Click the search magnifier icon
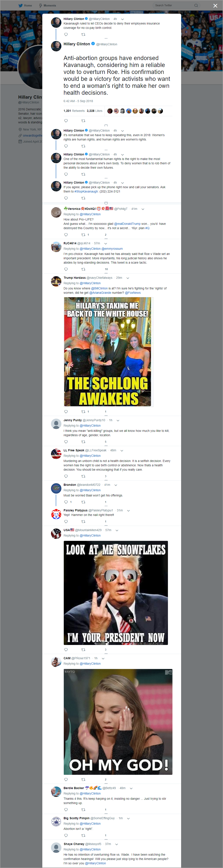223x868 pixels. 196,5
